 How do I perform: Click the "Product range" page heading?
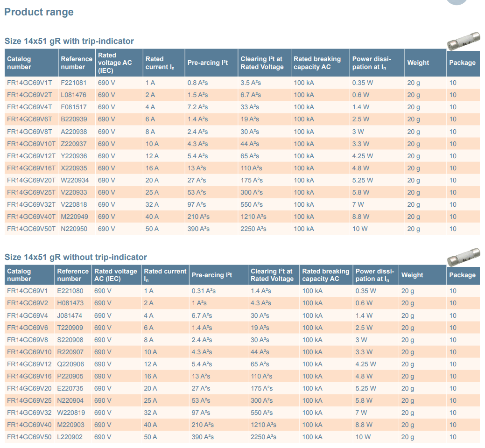(39, 12)
